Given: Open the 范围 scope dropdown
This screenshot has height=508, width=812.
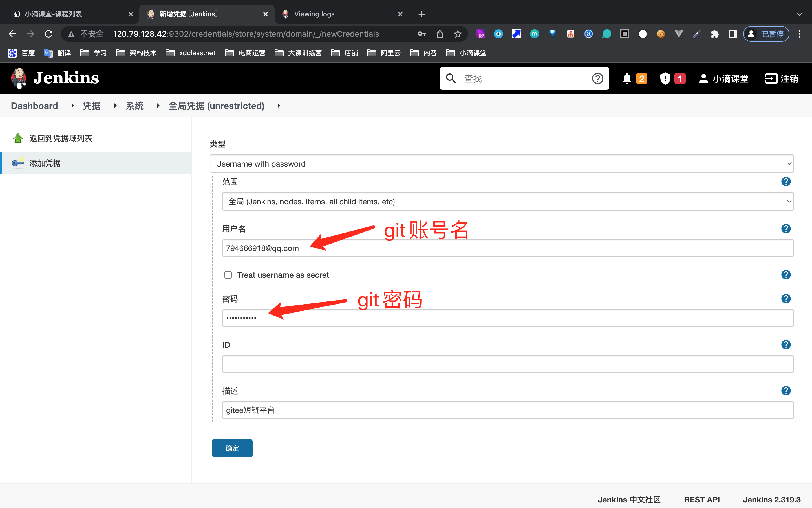Looking at the screenshot, I should 508,202.
